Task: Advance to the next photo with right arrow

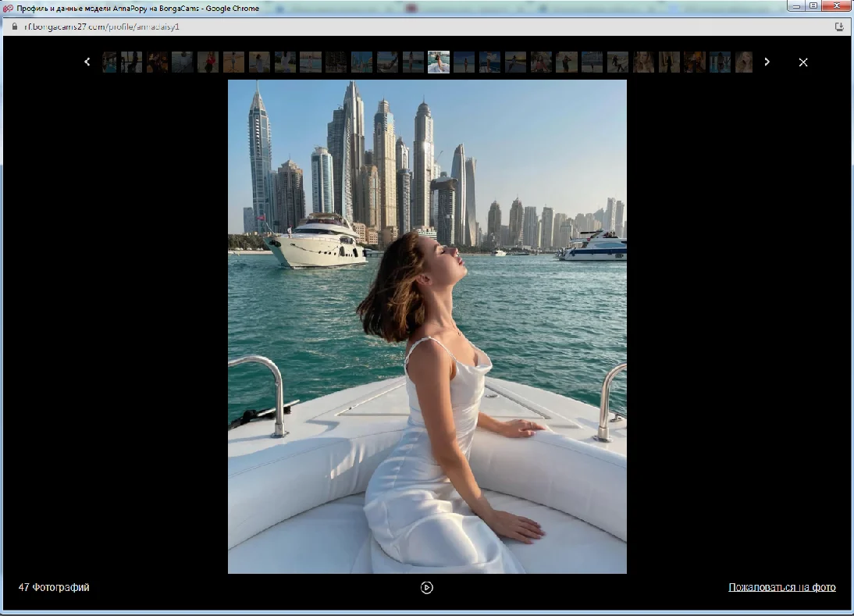Action: click(767, 62)
